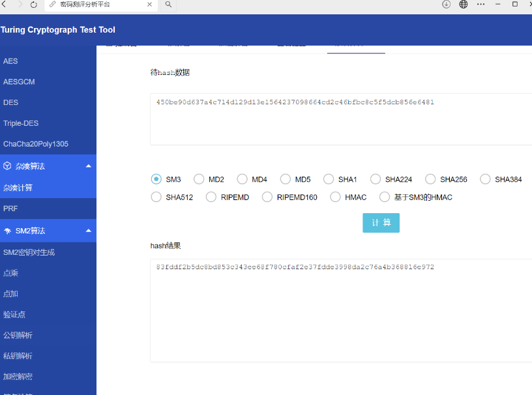Click the globe icon in browser toolbar

coord(464,4)
